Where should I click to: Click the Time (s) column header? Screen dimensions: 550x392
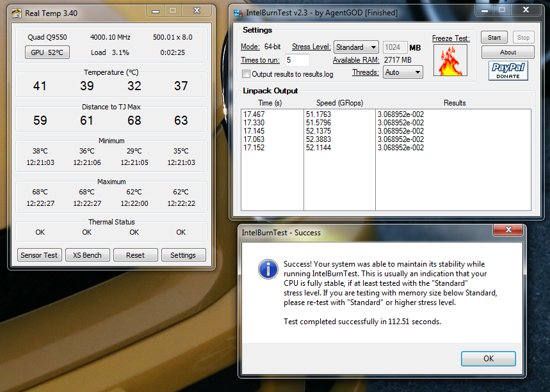click(270, 103)
